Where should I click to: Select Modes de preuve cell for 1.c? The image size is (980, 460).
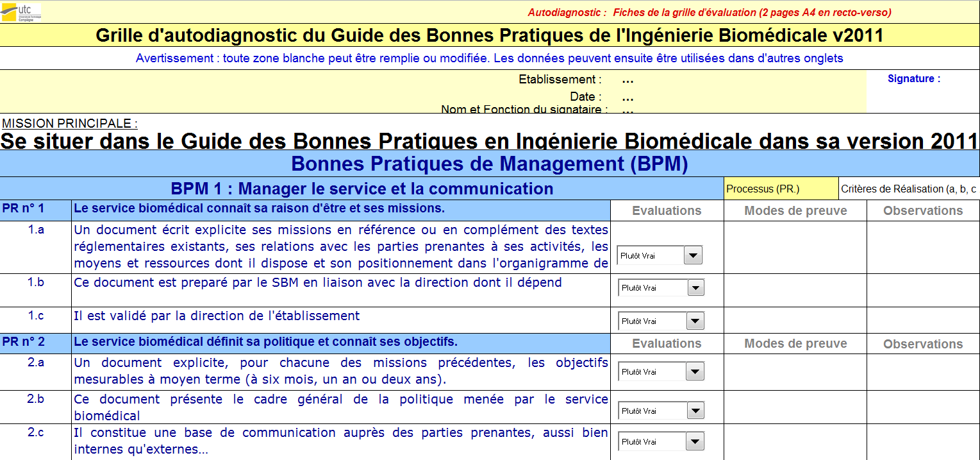[795, 320]
